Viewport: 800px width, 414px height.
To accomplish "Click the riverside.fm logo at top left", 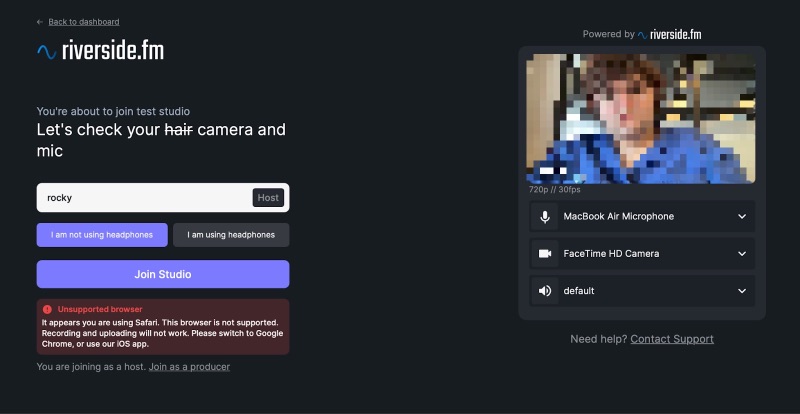I will [101, 51].
